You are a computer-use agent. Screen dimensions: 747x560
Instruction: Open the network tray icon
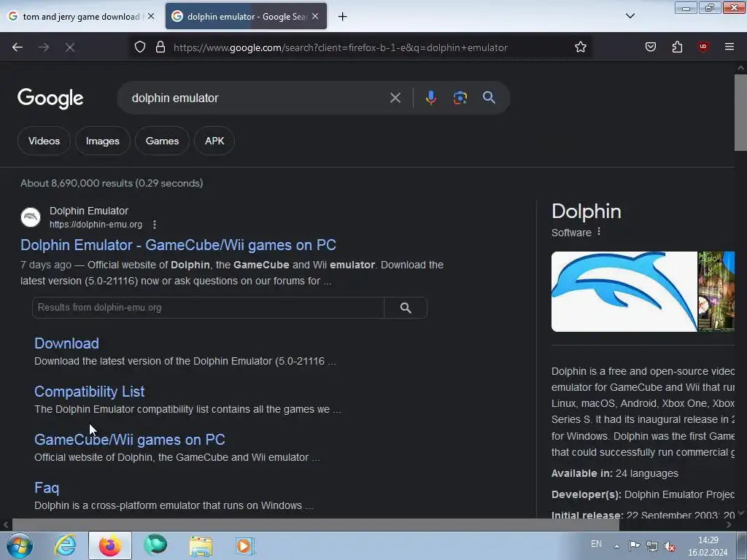652,545
